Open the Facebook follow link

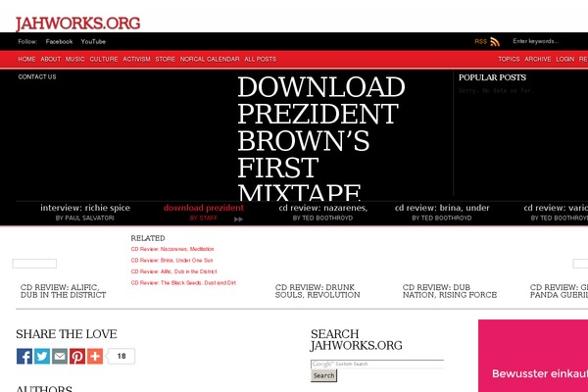pyautogui.click(x=59, y=41)
